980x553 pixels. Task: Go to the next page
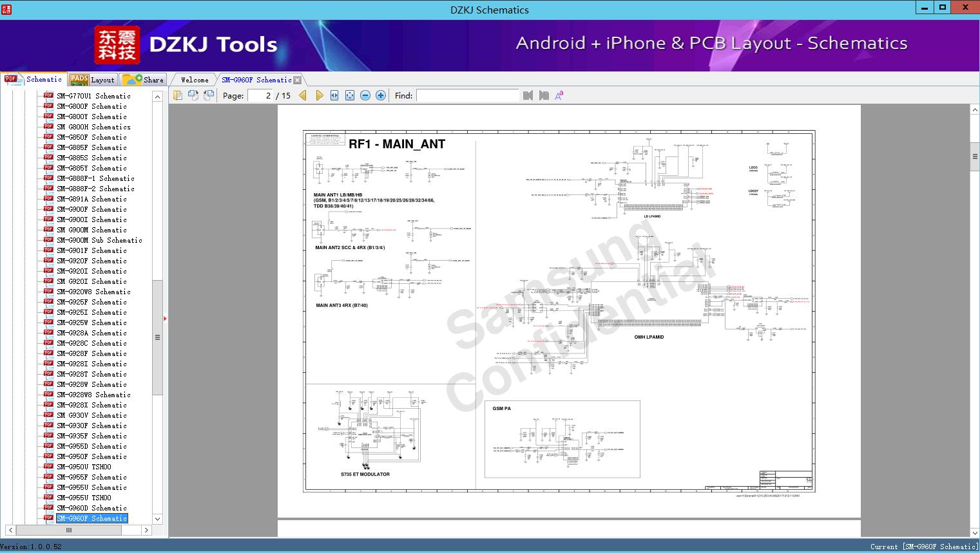pos(319,95)
